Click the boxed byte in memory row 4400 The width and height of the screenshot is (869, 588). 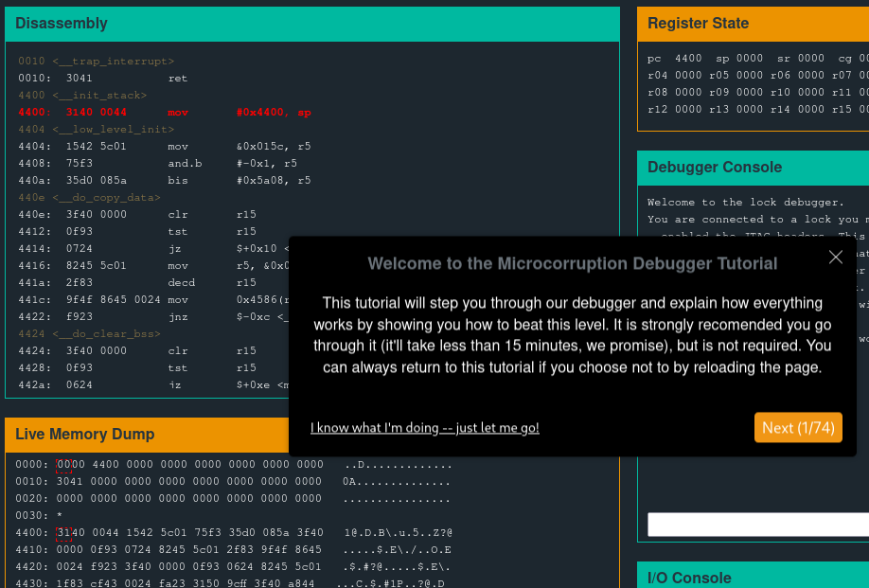click(63, 533)
